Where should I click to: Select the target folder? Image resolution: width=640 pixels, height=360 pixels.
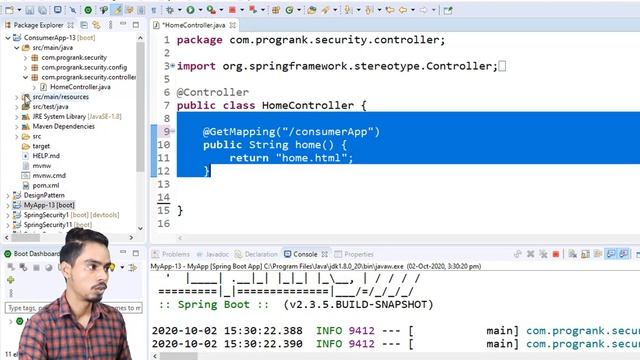point(41,146)
